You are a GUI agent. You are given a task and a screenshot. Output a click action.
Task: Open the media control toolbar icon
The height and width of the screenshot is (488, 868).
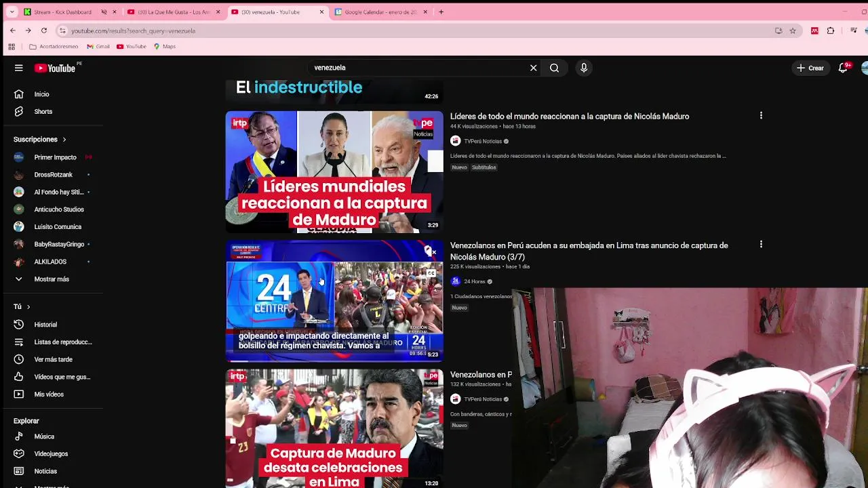click(854, 30)
